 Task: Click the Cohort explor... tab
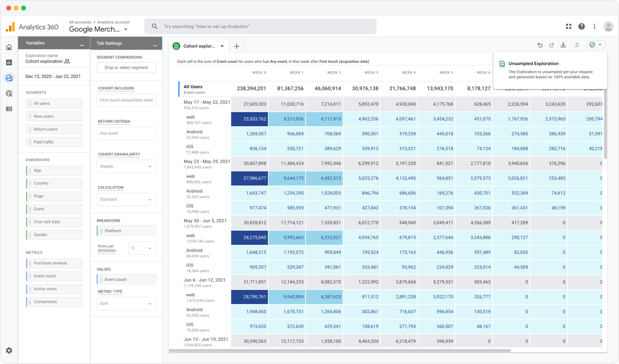coord(199,46)
